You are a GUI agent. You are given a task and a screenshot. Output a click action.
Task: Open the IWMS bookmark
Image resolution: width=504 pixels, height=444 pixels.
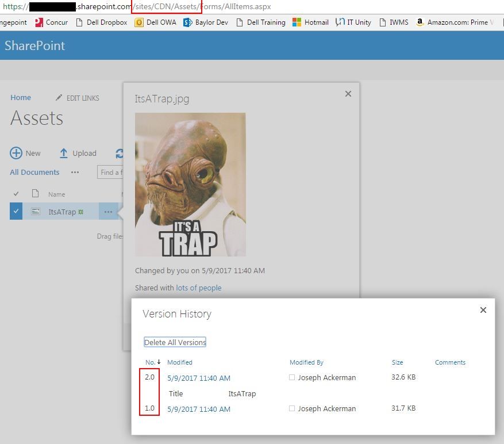pos(394,22)
